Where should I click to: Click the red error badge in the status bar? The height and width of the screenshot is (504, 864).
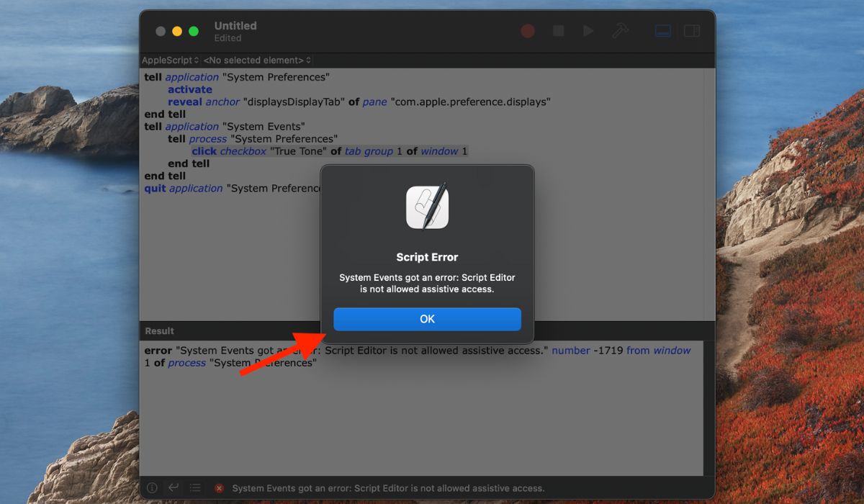219,487
